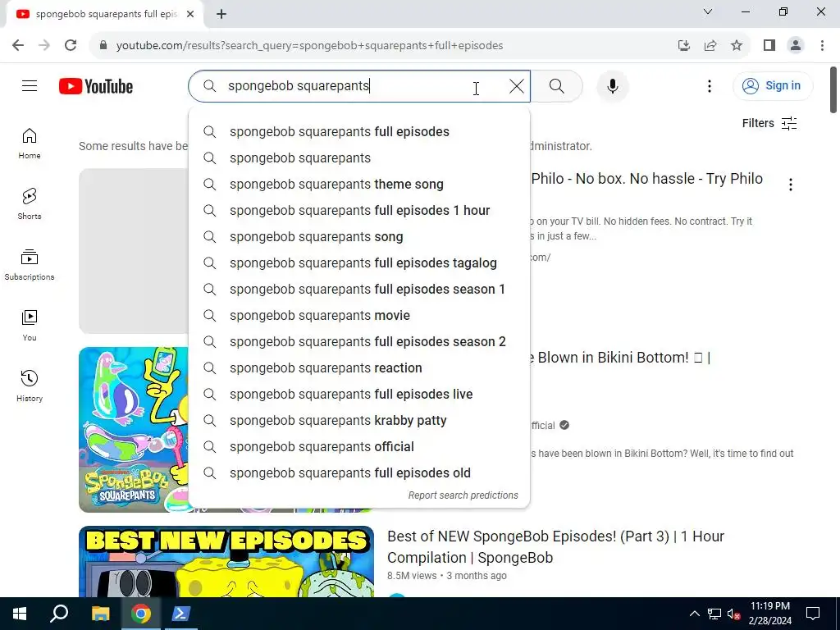The width and height of the screenshot is (840, 630).
Task: Open the bubble SpongeBob video thumbnail
Action: [134, 430]
